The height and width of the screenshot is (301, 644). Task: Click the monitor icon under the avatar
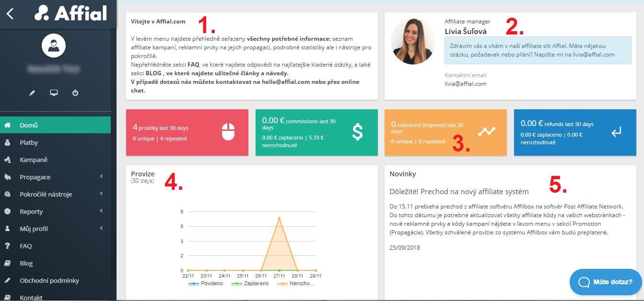point(54,93)
